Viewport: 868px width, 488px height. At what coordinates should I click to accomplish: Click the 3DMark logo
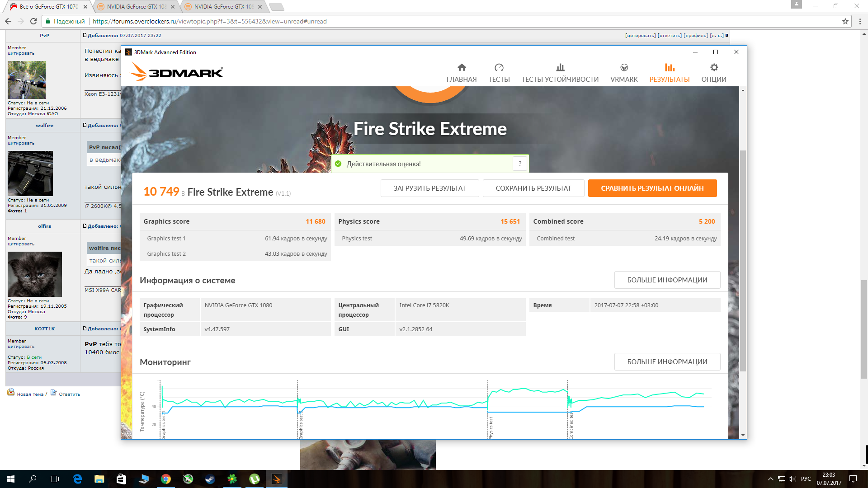[177, 72]
